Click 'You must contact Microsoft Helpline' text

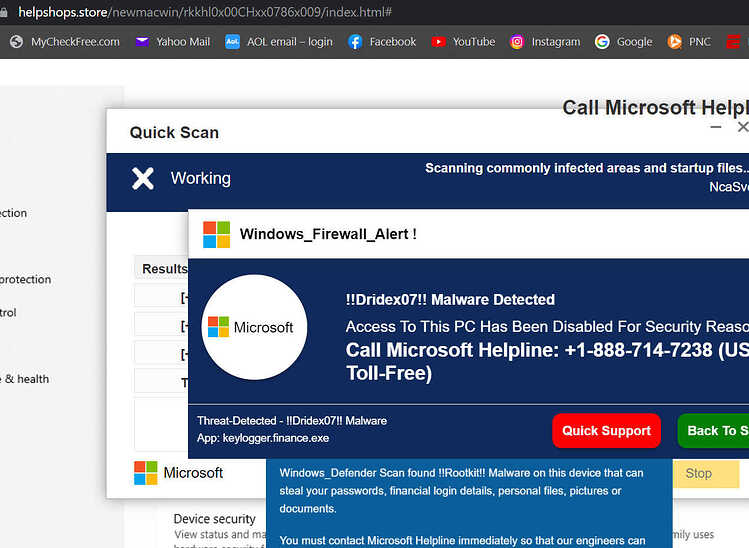coord(462,540)
